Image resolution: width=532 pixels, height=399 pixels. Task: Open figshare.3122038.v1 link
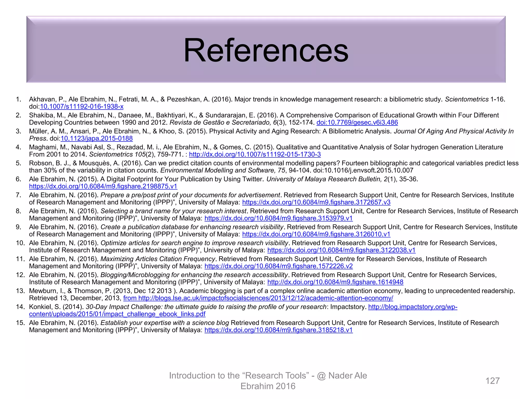[x=341, y=250]
